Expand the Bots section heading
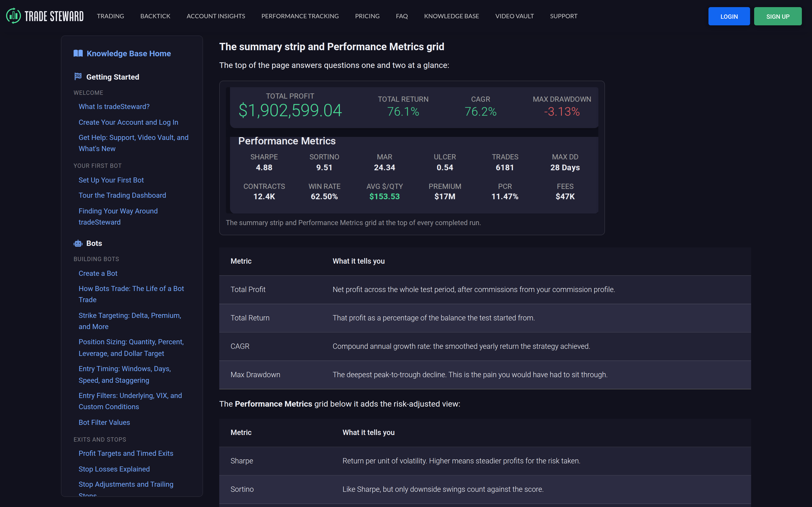This screenshot has width=812, height=507. (94, 243)
